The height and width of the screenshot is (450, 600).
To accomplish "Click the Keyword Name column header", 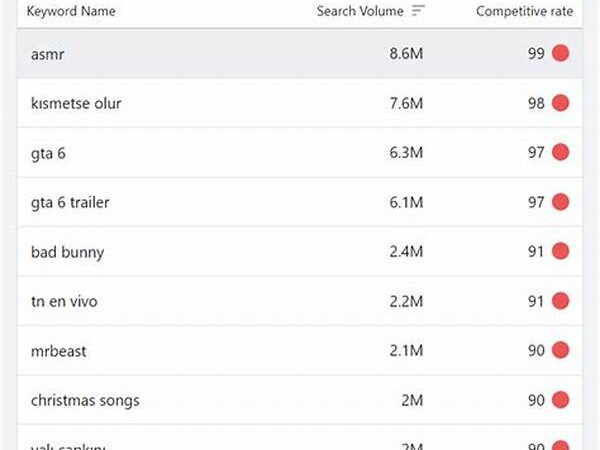I will point(71,11).
